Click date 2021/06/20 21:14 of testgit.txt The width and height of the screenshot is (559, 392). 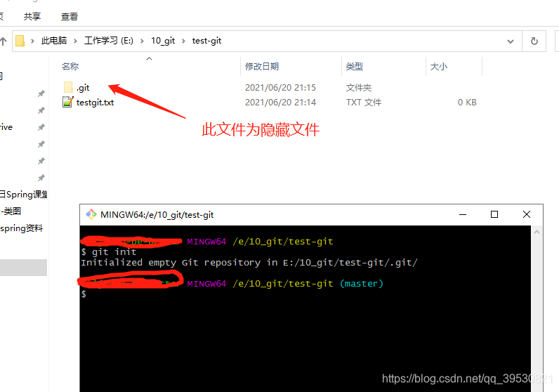click(280, 103)
